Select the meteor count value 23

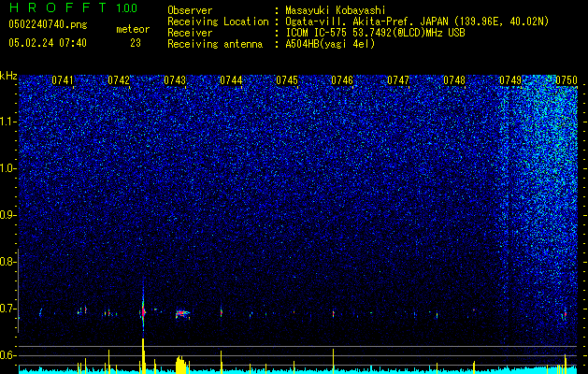tap(136, 43)
